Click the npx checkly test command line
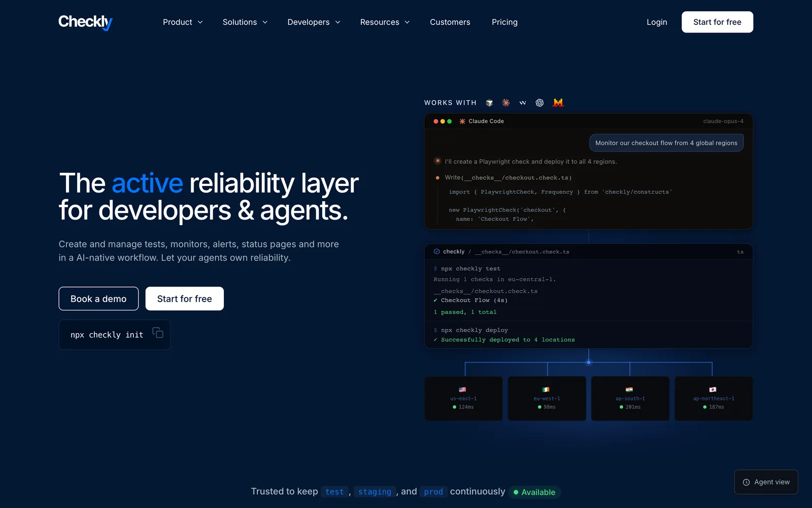 tap(467, 269)
